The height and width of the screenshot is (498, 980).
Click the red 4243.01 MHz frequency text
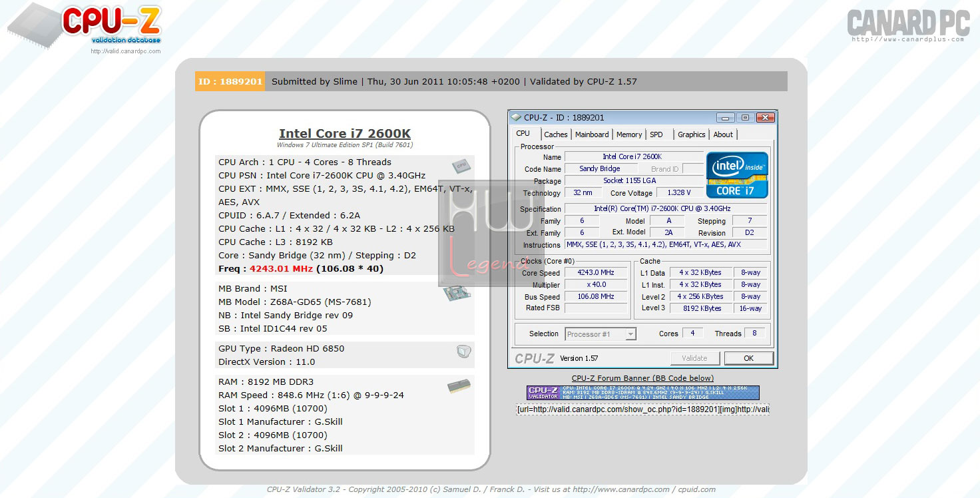coord(282,269)
